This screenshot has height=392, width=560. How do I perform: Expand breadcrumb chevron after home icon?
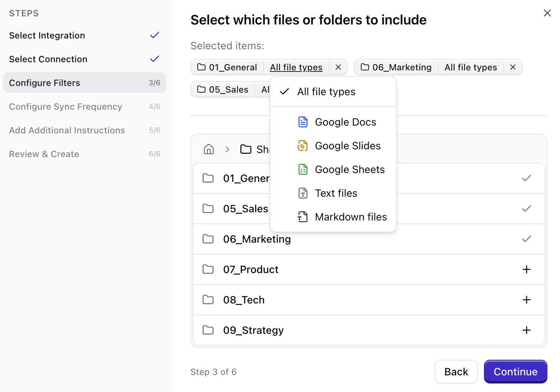coord(227,149)
